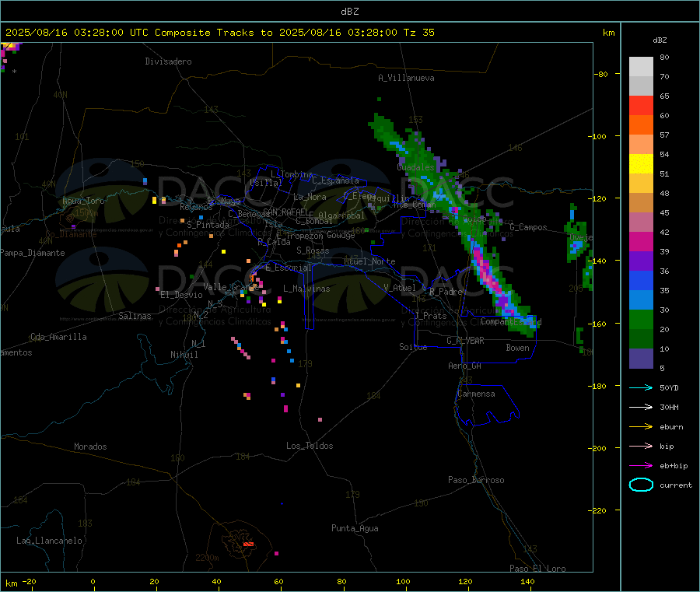Click the Nihuil map label
Image resolution: width=700 pixels, height=592 pixels.
pos(184,355)
